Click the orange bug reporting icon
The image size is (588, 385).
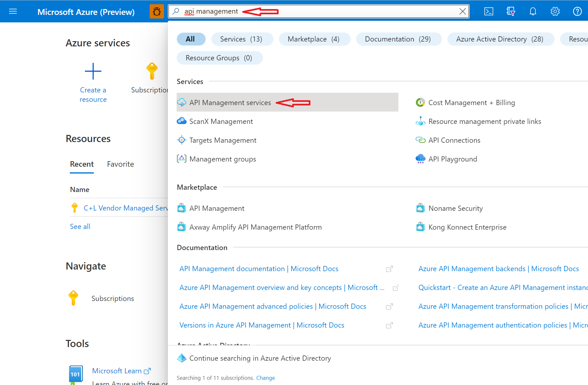pos(157,11)
